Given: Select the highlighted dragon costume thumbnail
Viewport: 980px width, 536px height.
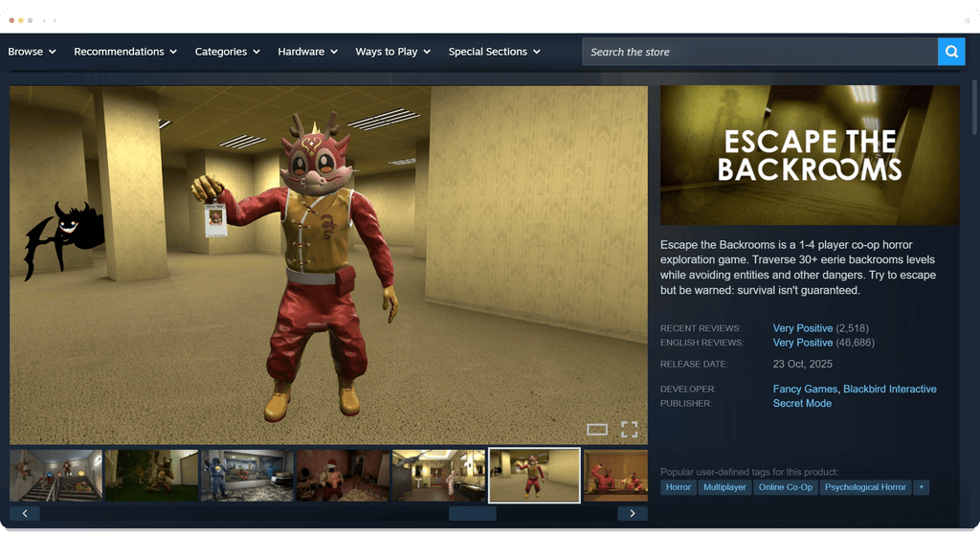Looking at the screenshot, I should tap(534, 476).
